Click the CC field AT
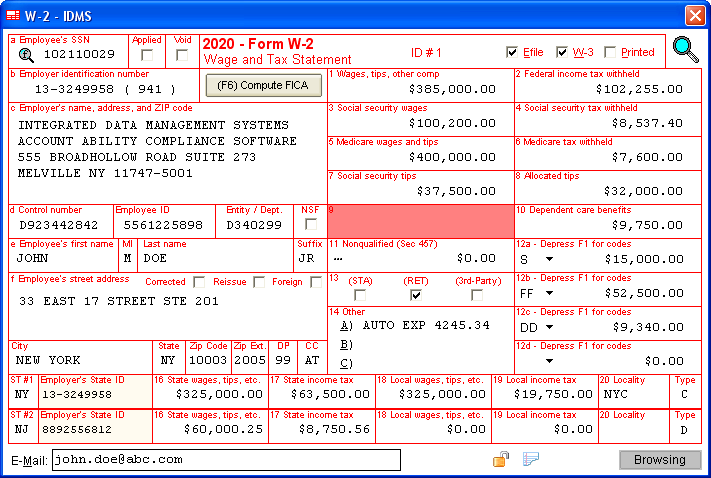The height and width of the screenshot is (478, 711). [x=312, y=361]
